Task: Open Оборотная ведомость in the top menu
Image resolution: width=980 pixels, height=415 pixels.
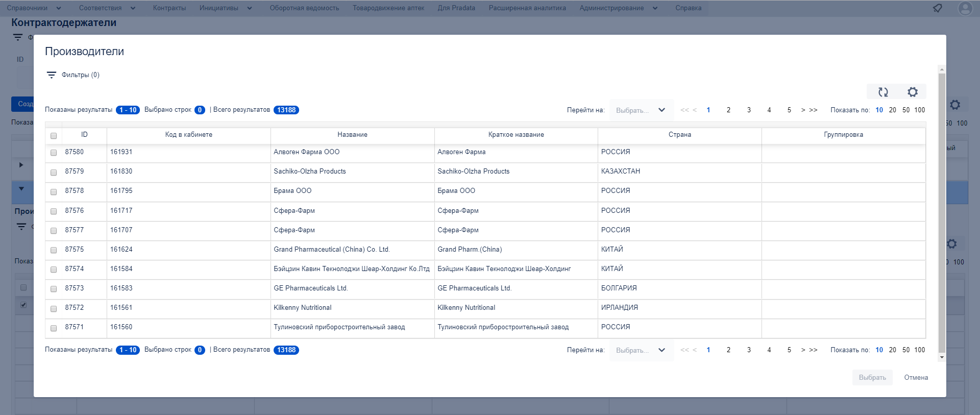Action: pos(304,8)
